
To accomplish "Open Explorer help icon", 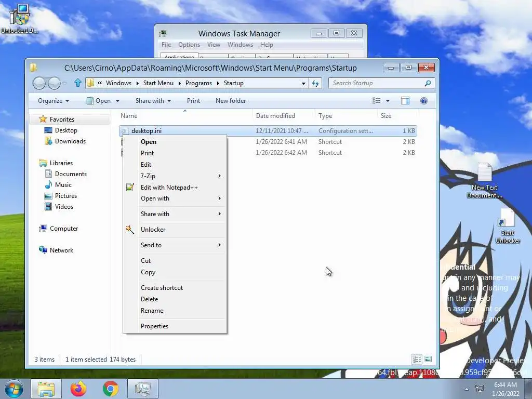I will (x=424, y=101).
